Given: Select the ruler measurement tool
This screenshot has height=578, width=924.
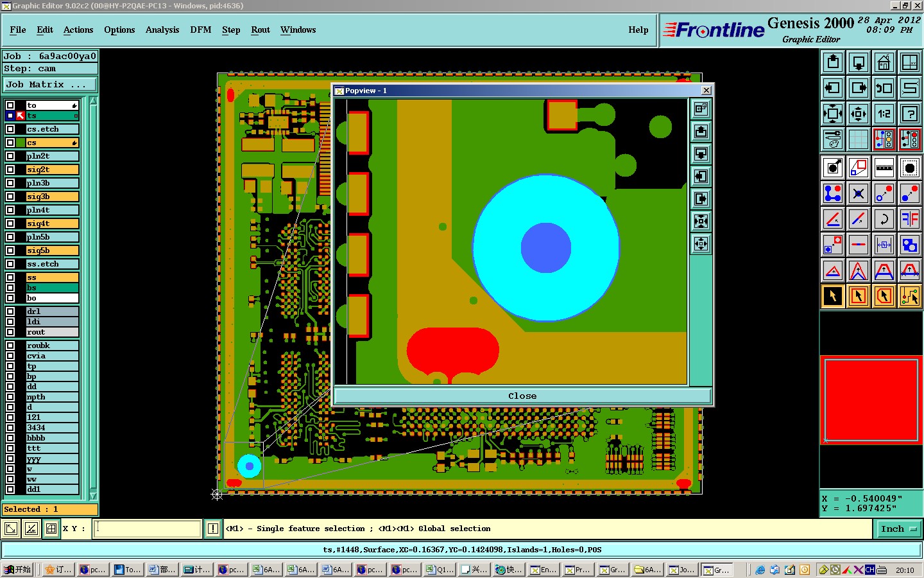Looking at the screenshot, I should (x=884, y=168).
